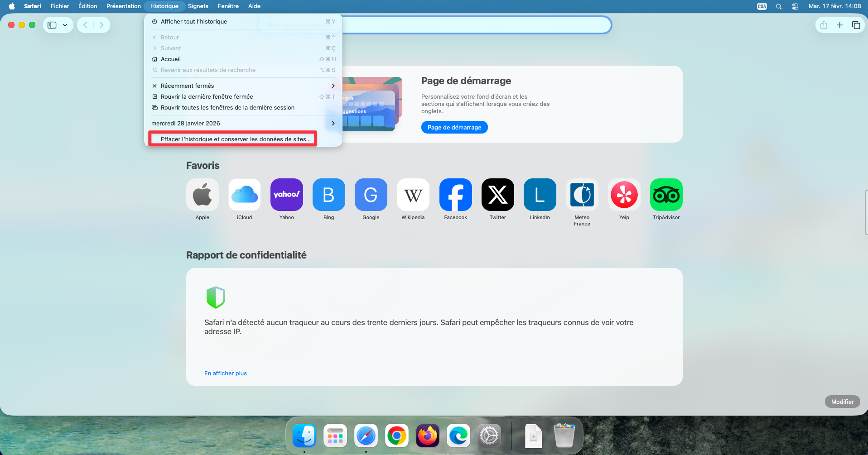The height and width of the screenshot is (455, 868).
Task: Select Rouvrir toutes les fenêtres de la dernière session
Action: (243, 107)
